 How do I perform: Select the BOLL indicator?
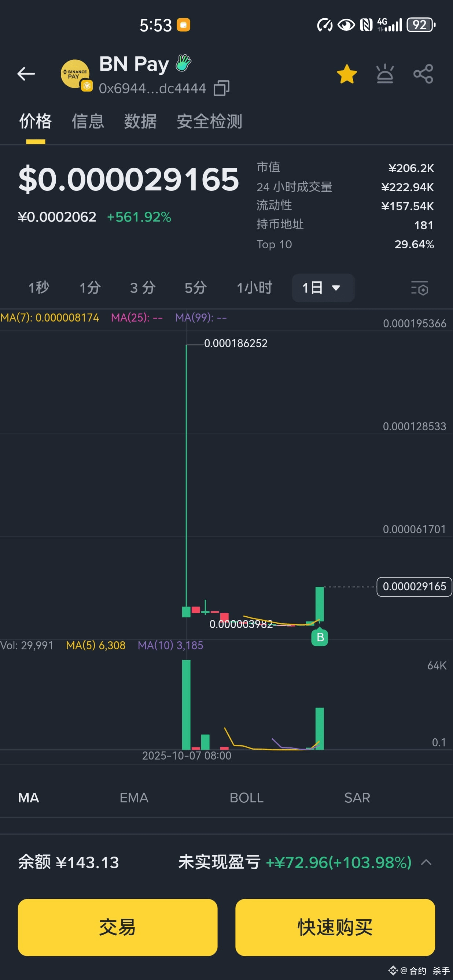(x=246, y=798)
